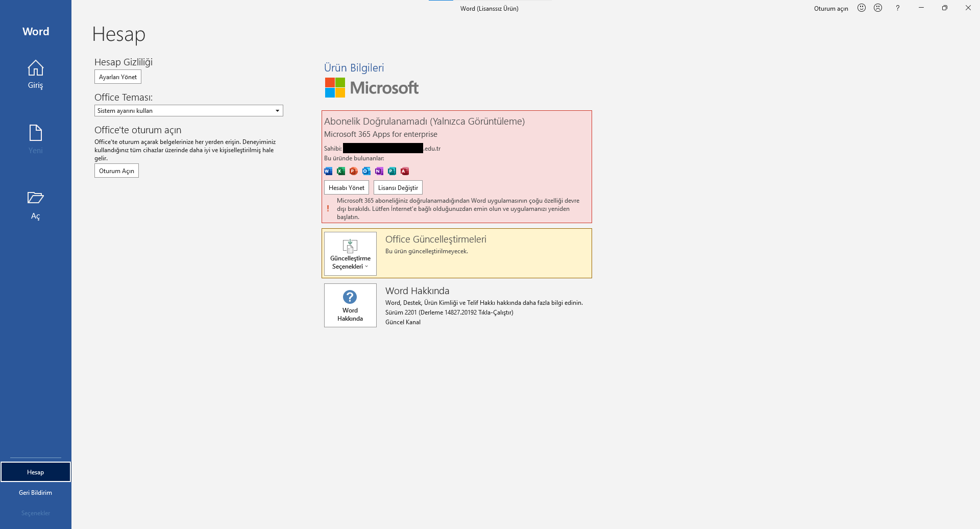The height and width of the screenshot is (529, 980).
Task: Click the Outlook app icon in product list
Action: point(366,171)
